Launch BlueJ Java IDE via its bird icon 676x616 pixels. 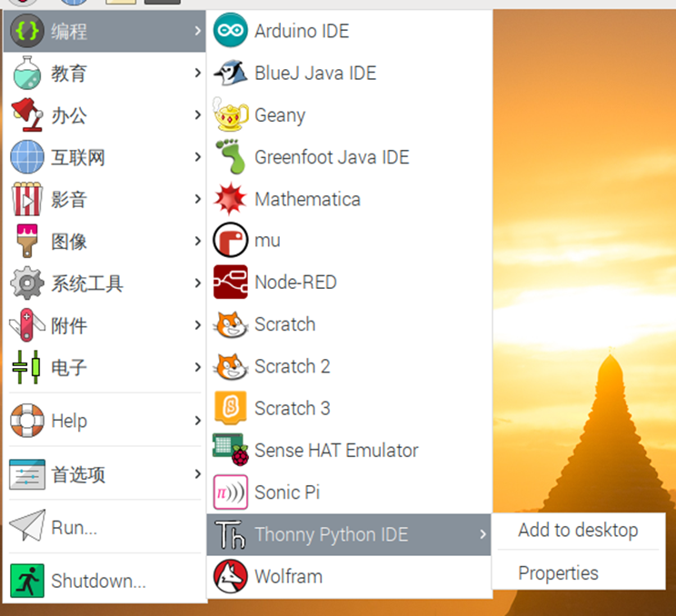[230, 73]
